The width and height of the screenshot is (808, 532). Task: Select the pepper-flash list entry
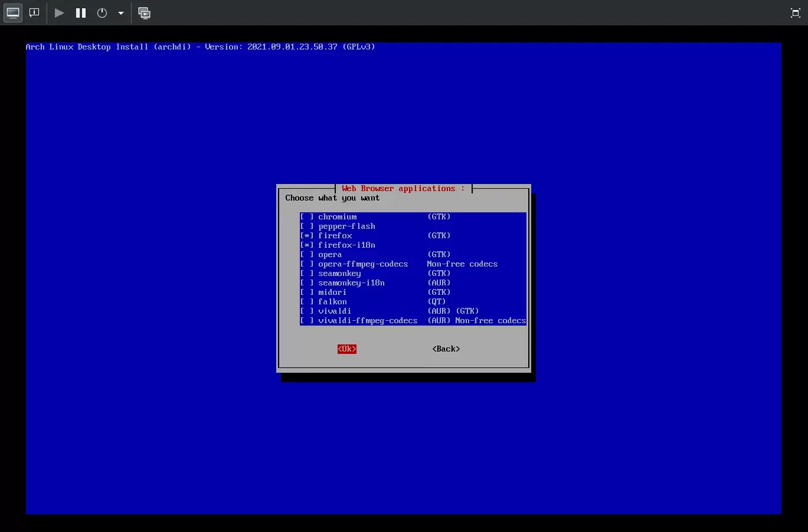[346, 226]
